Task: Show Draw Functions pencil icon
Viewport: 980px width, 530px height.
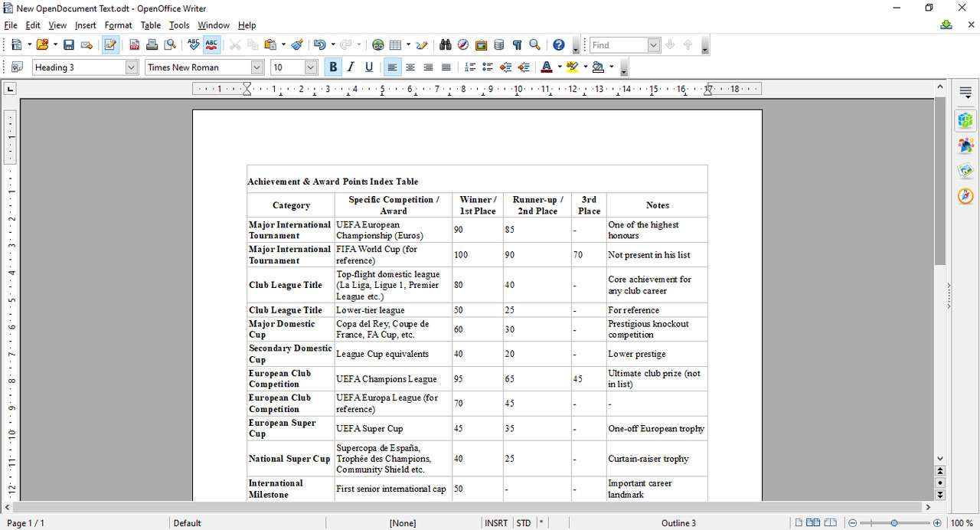Action: pyautogui.click(x=422, y=45)
